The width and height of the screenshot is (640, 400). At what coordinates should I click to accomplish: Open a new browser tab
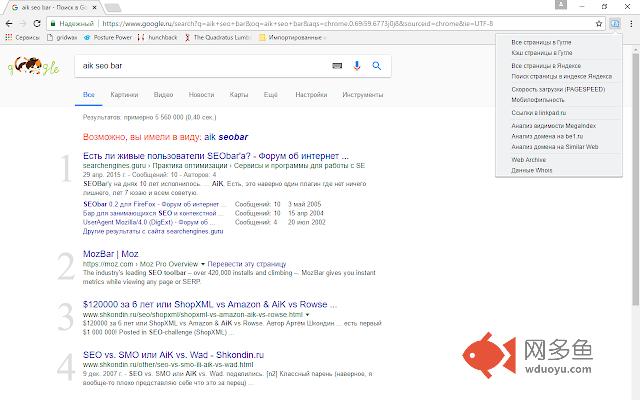click(113, 7)
